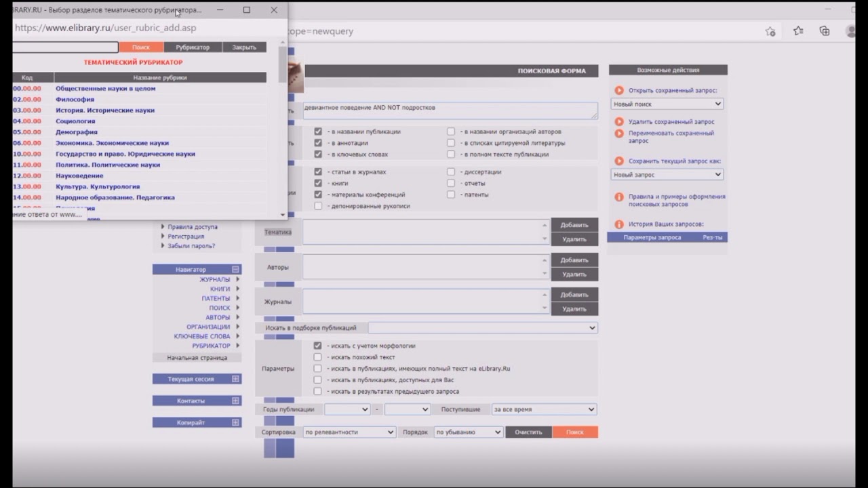This screenshot has height=488, width=868.
Task: Click 'Забыли пароль?' link
Action: click(191, 246)
